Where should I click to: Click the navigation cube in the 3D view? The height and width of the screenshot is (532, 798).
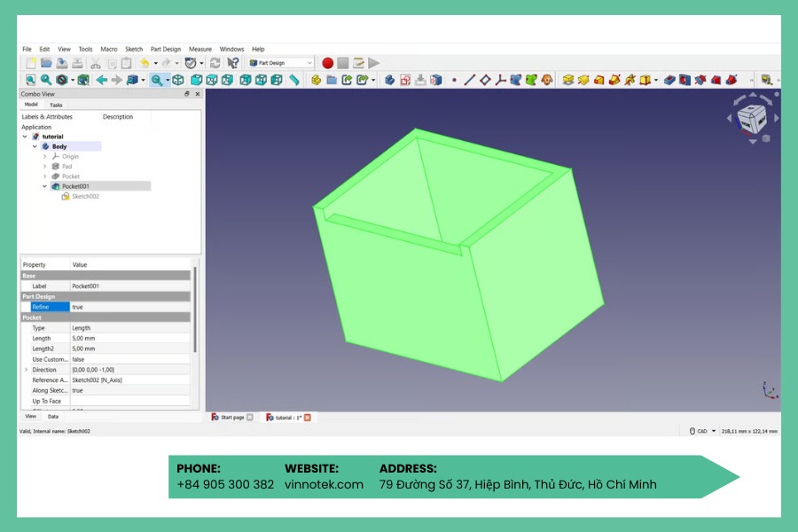(752, 119)
